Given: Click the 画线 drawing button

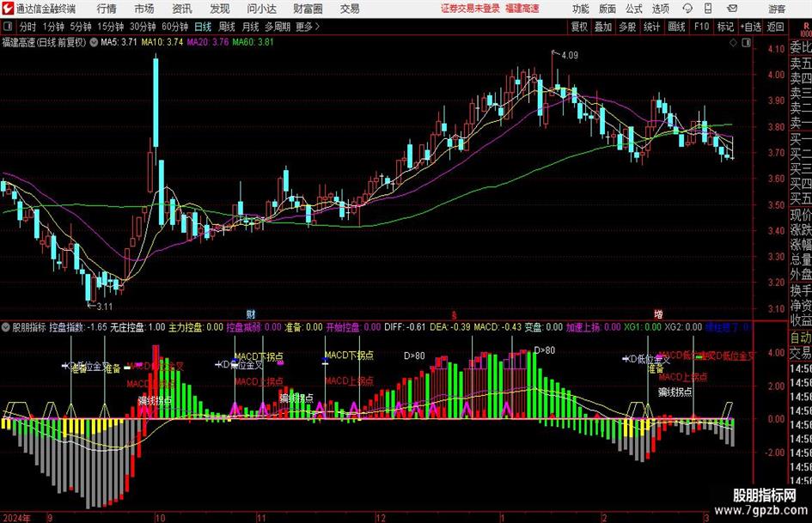Looking at the screenshot, I should 676,27.
